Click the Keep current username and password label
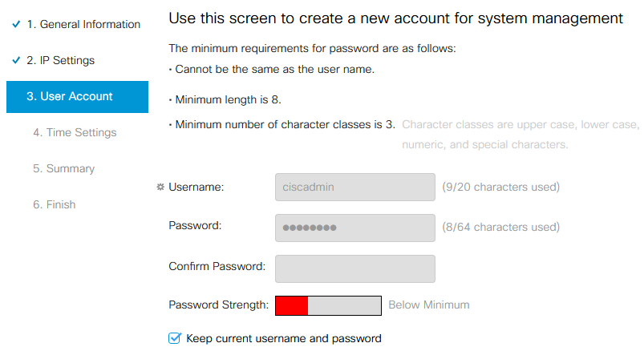The width and height of the screenshot is (644, 351). point(284,338)
